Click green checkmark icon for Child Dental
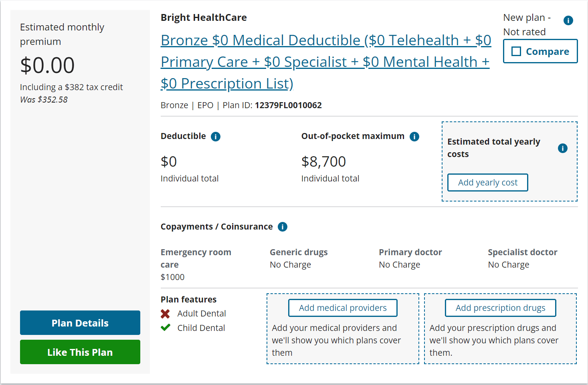This screenshot has width=588, height=385. pos(166,328)
